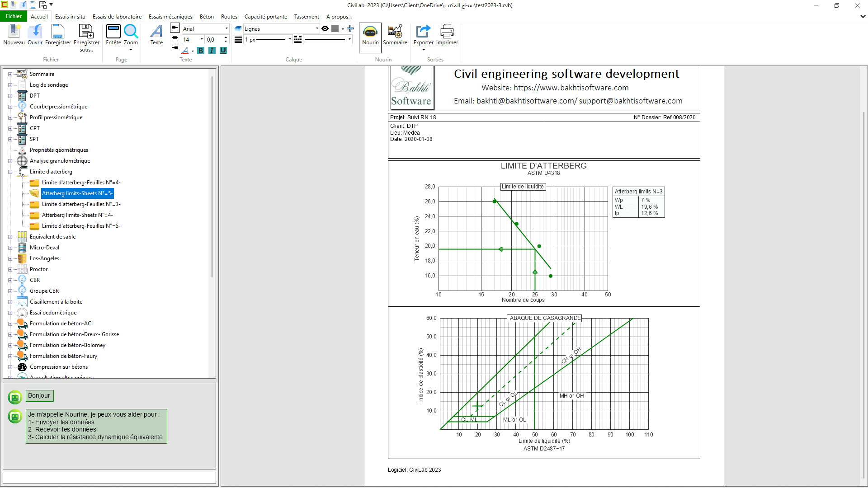868x488 pixels.
Task: Expand the Sommaire tree node
Action: coord(10,74)
